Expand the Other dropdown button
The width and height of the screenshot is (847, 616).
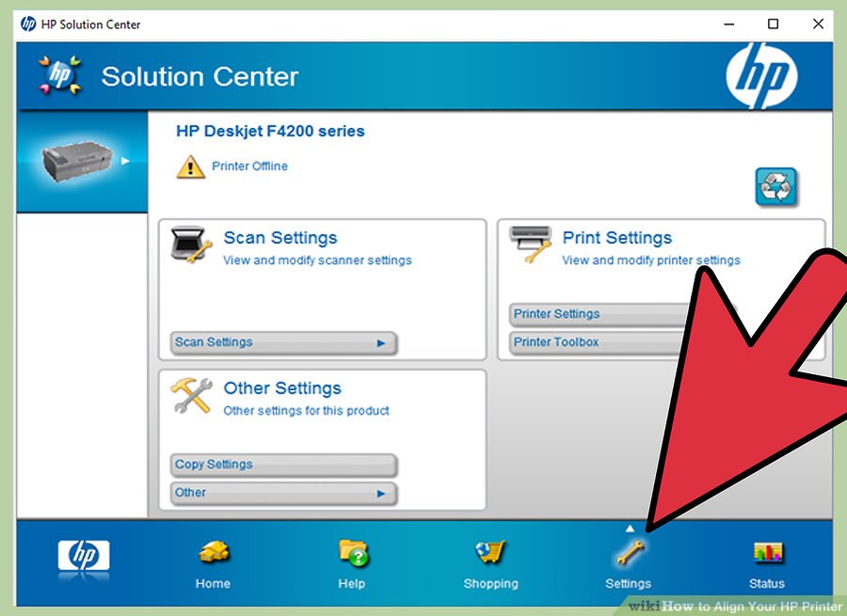pyautogui.click(x=283, y=493)
